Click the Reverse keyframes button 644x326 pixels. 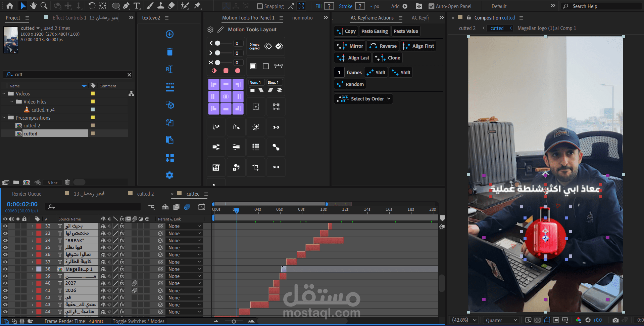(383, 46)
